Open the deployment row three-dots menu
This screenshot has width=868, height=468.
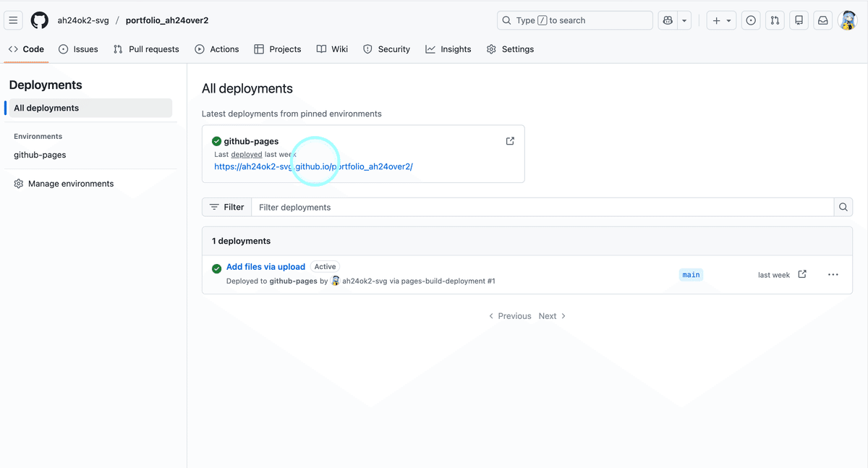click(x=833, y=275)
